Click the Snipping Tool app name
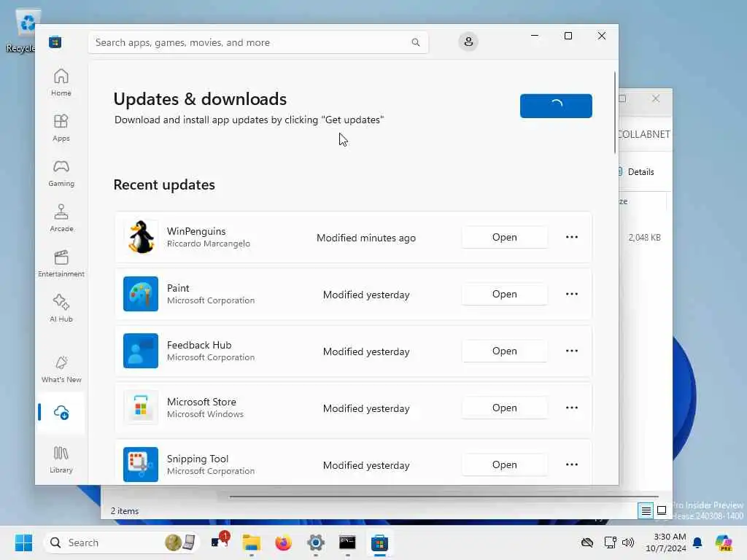747x560 pixels. coord(198,459)
